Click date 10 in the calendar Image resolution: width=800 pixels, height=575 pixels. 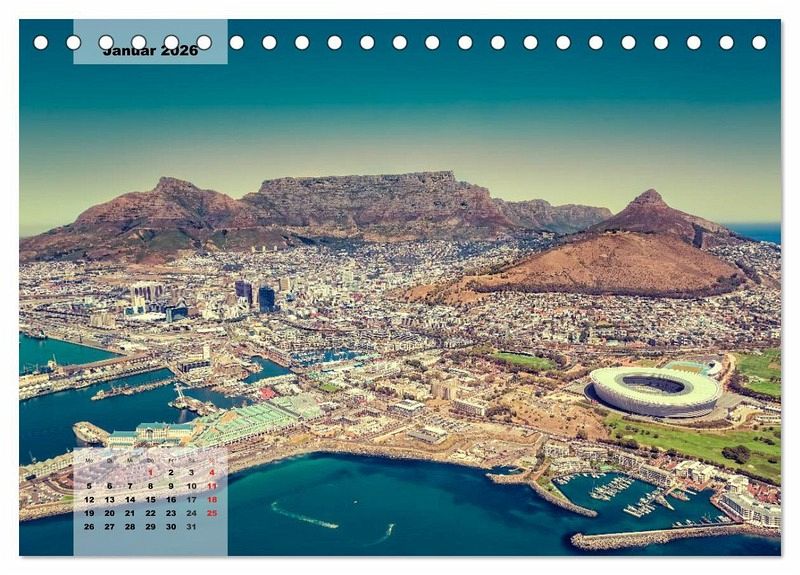point(191,486)
